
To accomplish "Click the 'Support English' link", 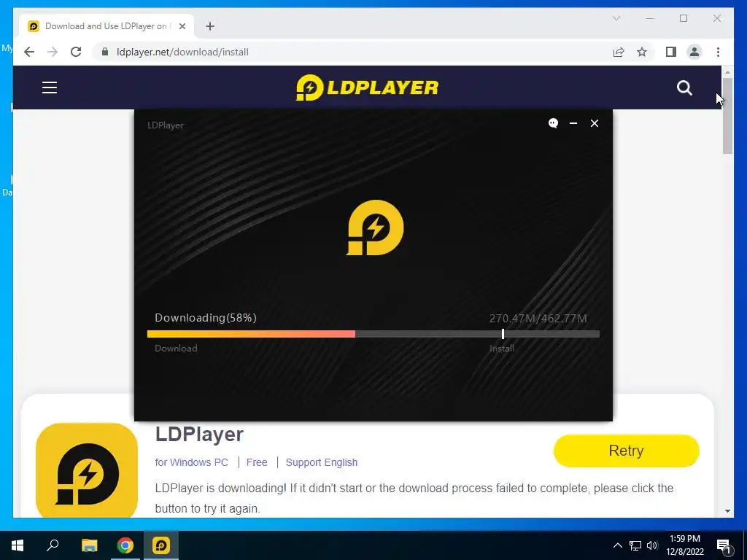I will pos(322,462).
